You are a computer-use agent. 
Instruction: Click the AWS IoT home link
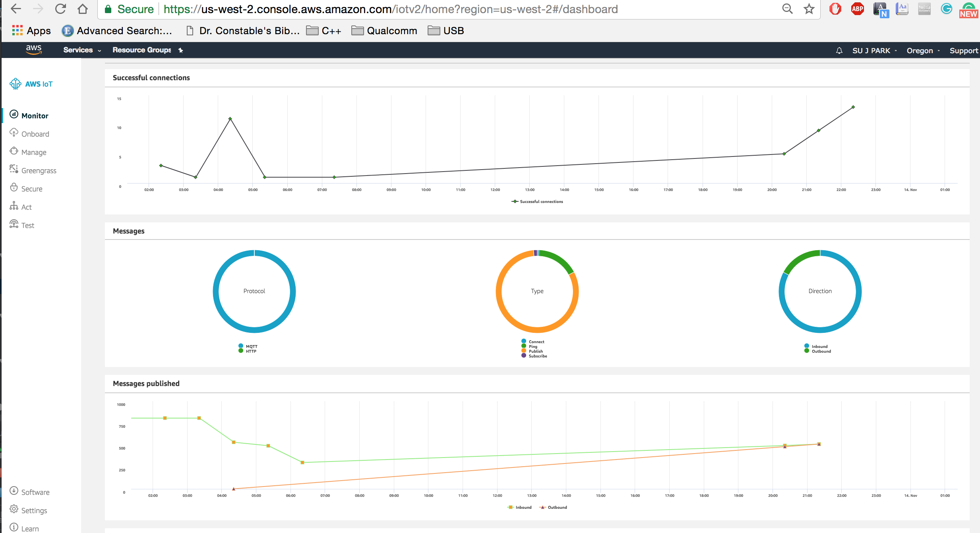coord(39,84)
